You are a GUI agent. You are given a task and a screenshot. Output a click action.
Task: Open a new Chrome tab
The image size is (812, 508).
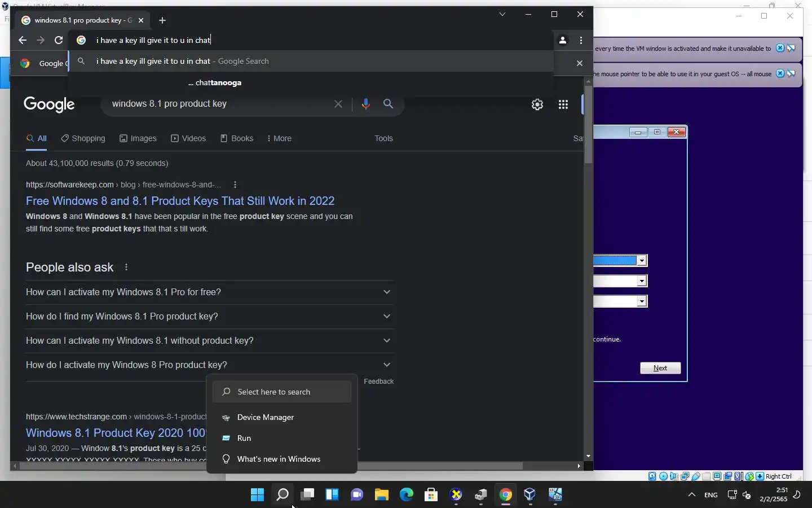[x=162, y=20]
